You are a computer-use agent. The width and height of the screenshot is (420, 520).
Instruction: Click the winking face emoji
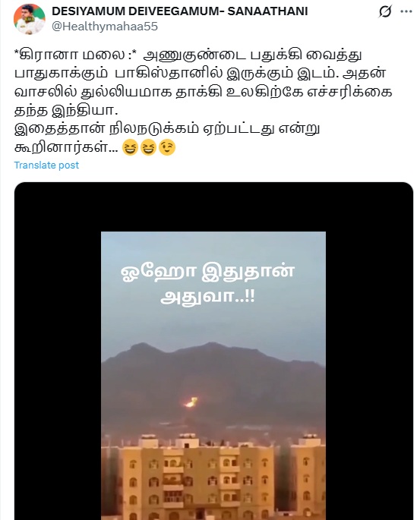click(167, 147)
